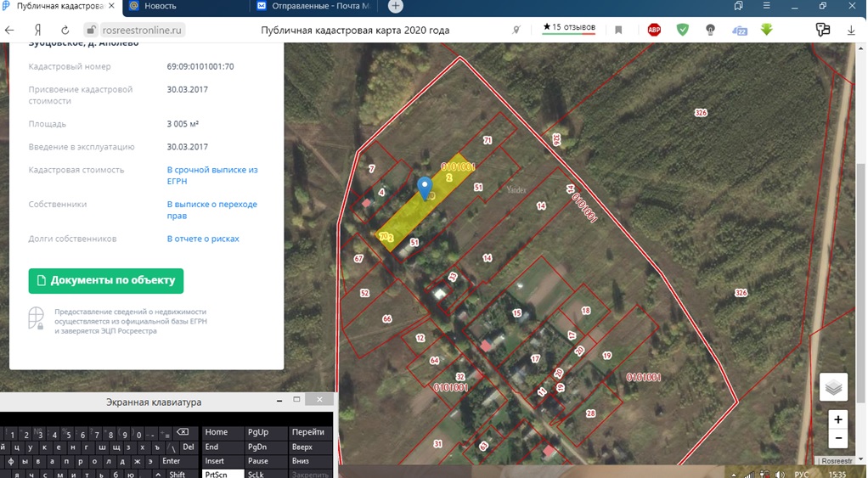Click cadastral number 69:09:0101001:70 text
The height and width of the screenshot is (478, 868).
pos(200,66)
